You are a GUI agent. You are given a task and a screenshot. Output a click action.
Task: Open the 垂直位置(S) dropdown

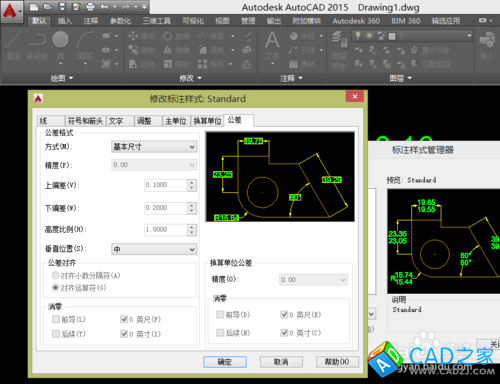point(154,249)
